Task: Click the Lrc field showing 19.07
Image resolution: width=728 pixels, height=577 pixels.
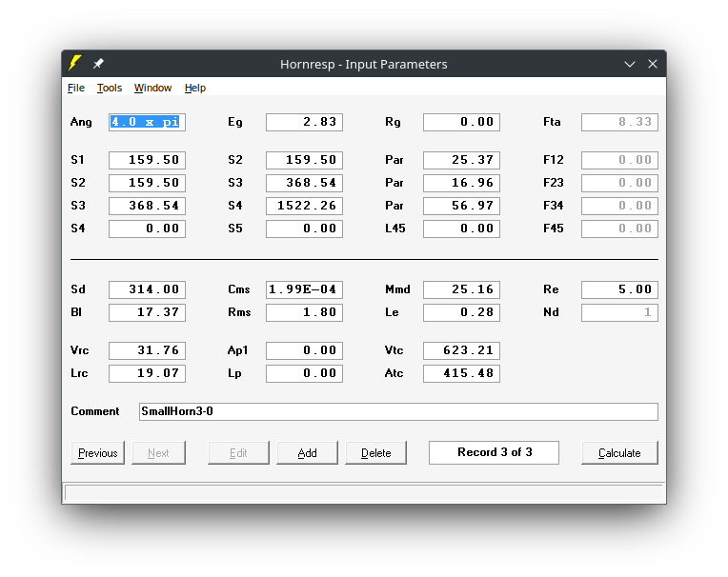Action: click(x=147, y=374)
